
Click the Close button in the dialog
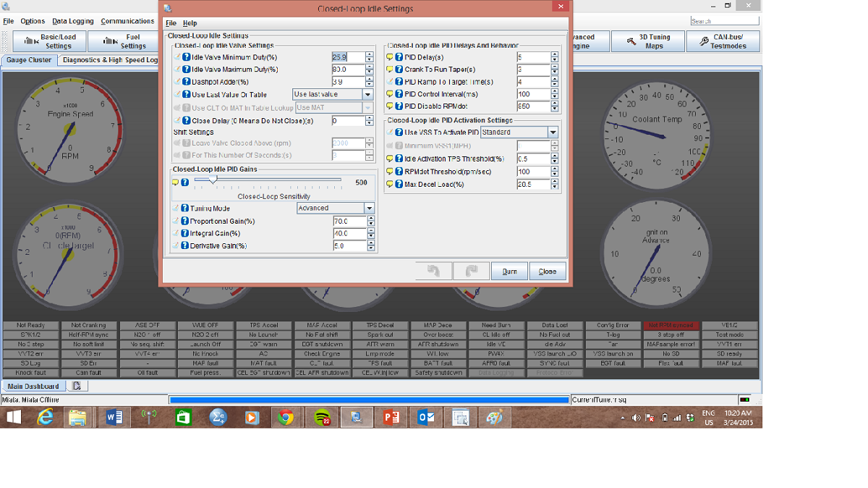point(548,272)
